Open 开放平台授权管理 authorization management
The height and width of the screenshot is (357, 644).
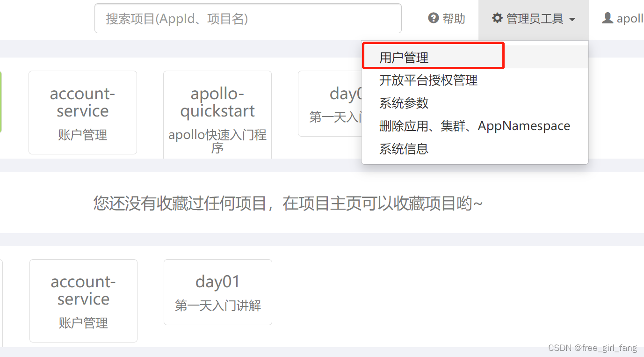429,80
